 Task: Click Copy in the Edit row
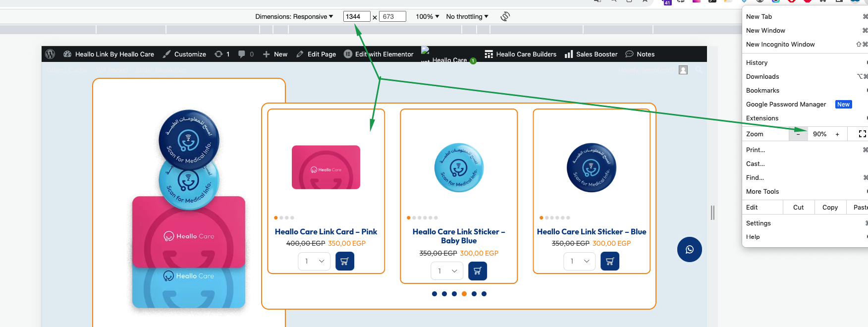click(830, 207)
